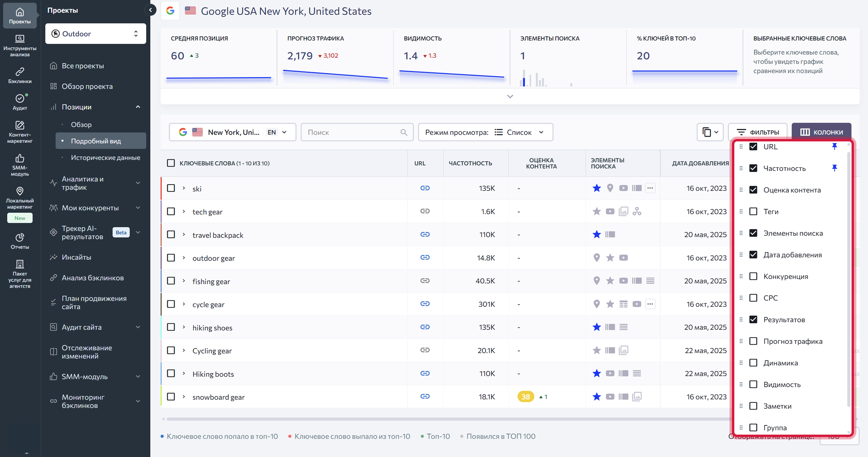
Task: Open more SERP features for ski row
Action: point(650,188)
